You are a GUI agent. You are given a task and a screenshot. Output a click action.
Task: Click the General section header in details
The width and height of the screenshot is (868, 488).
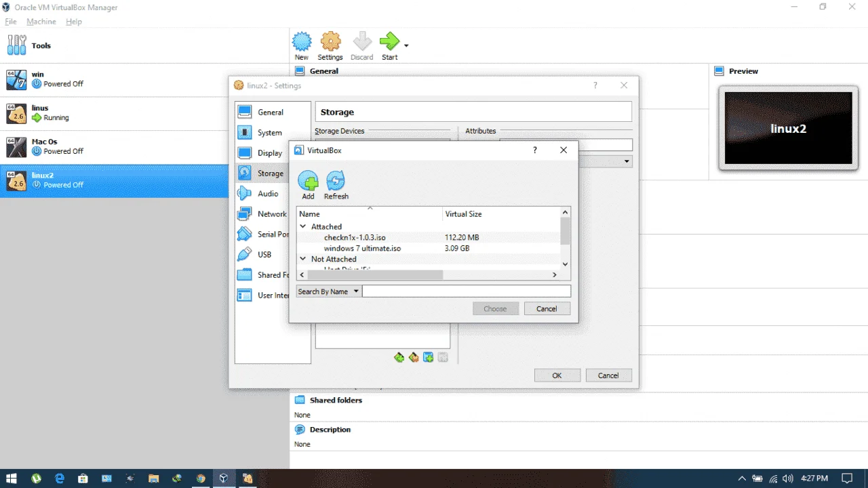pyautogui.click(x=324, y=70)
